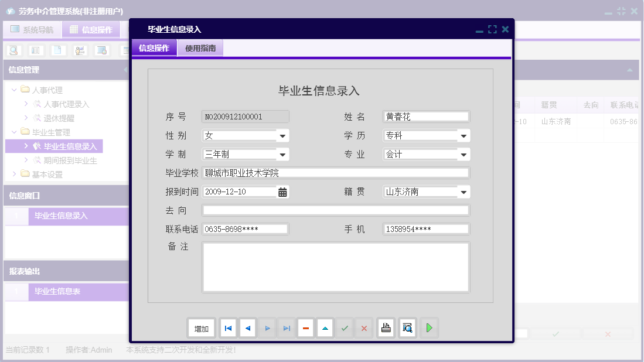Go to the previous record icon
This screenshot has width=644, height=362.
pyautogui.click(x=247, y=328)
